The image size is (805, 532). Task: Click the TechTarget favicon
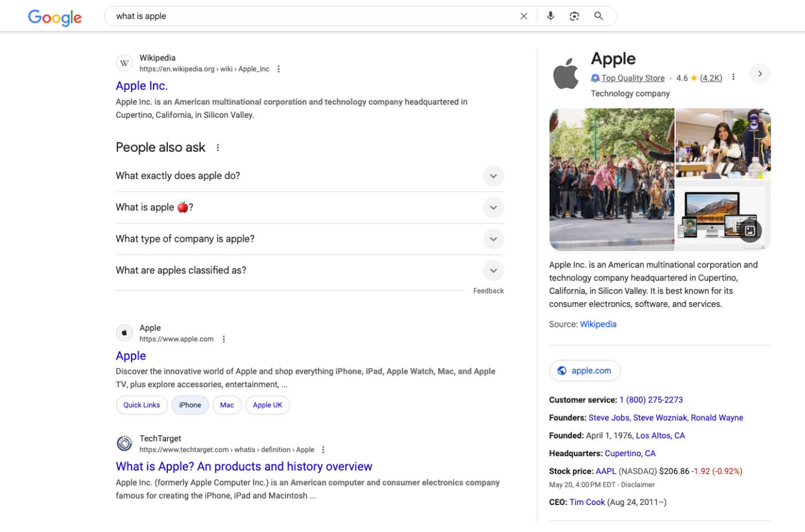(x=124, y=443)
